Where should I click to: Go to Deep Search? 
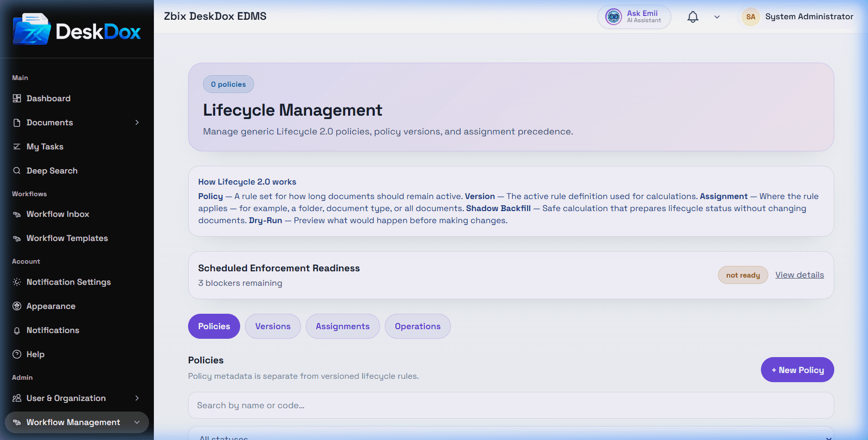click(x=77, y=171)
